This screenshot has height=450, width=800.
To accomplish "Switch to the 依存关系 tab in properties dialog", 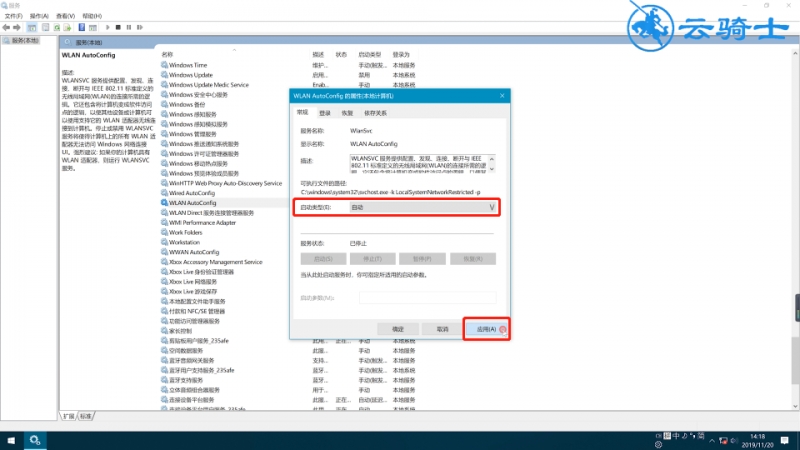I will [x=376, y=113].
